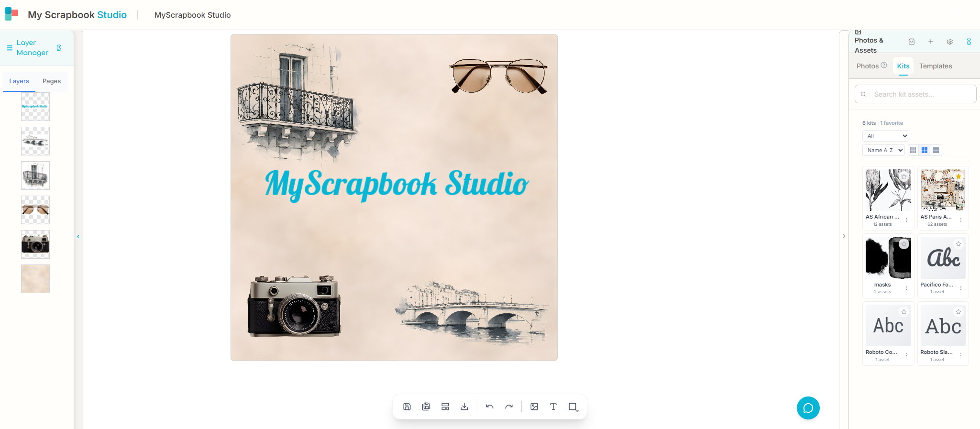Click the My Scrapbook Studio logo icon
Image resolution: width=980 pixels, height=429 pixels.
click(x=11, y=14)
